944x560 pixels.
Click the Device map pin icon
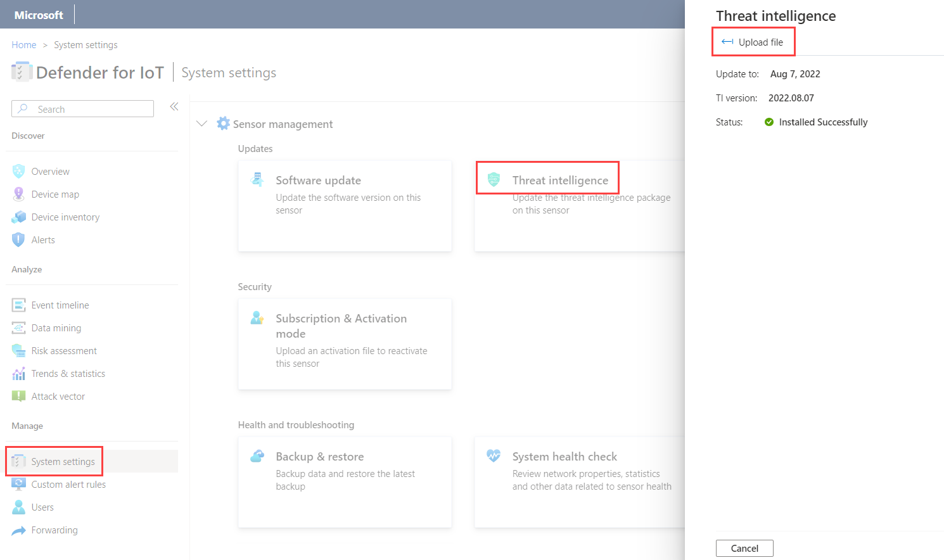click(x=18, y=194)
